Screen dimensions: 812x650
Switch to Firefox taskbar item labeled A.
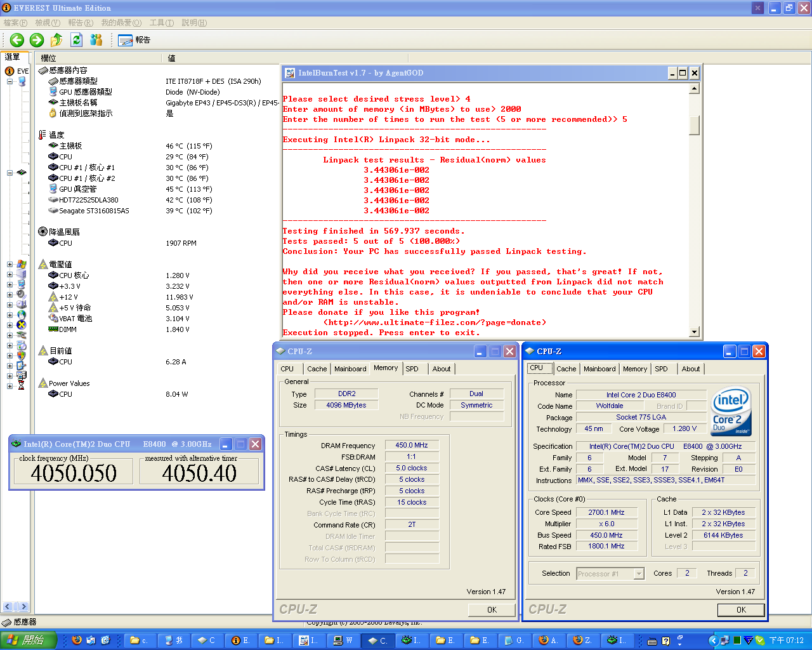coord(549,640)
